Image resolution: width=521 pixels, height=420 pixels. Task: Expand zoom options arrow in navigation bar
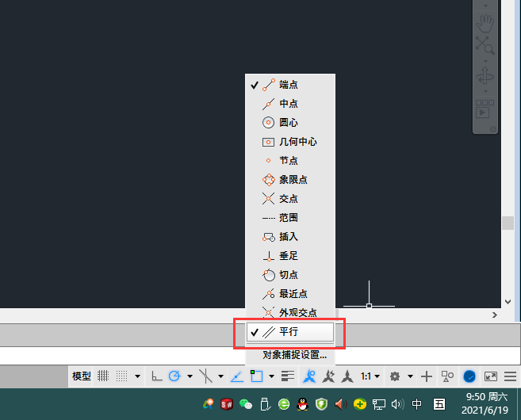tap(485, 61)
